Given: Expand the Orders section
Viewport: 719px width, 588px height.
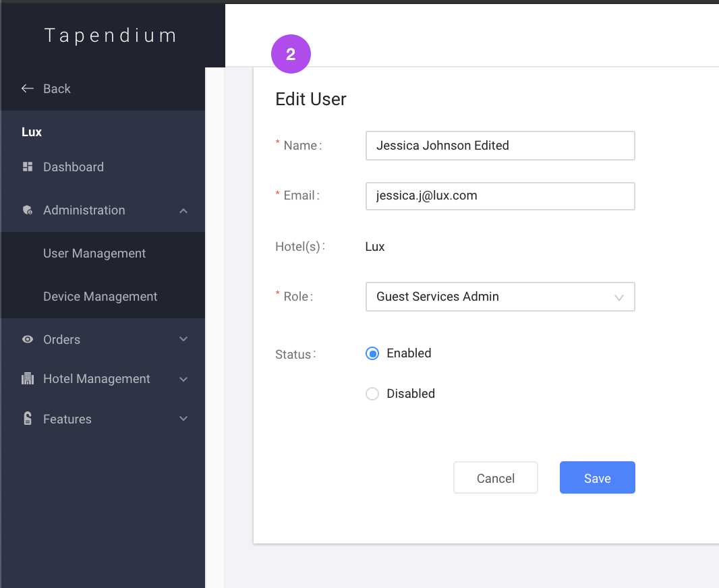Looking at the screenshot, I should pos(183,339).
